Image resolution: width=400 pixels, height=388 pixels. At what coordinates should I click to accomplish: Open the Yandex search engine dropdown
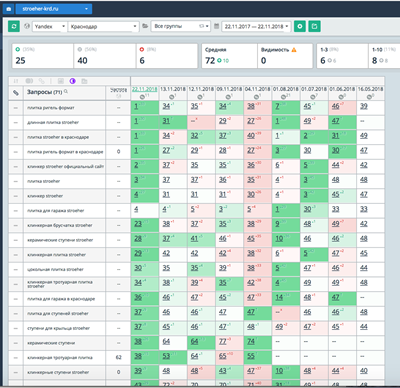[x=50, y=27]
